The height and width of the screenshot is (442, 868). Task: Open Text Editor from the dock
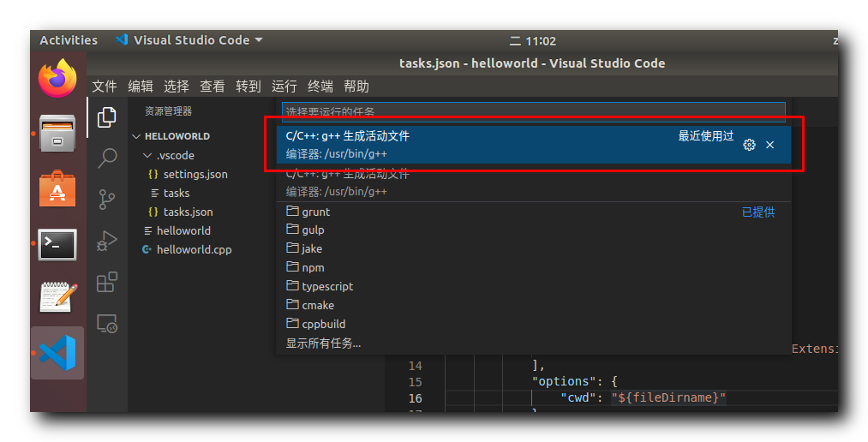57,297
